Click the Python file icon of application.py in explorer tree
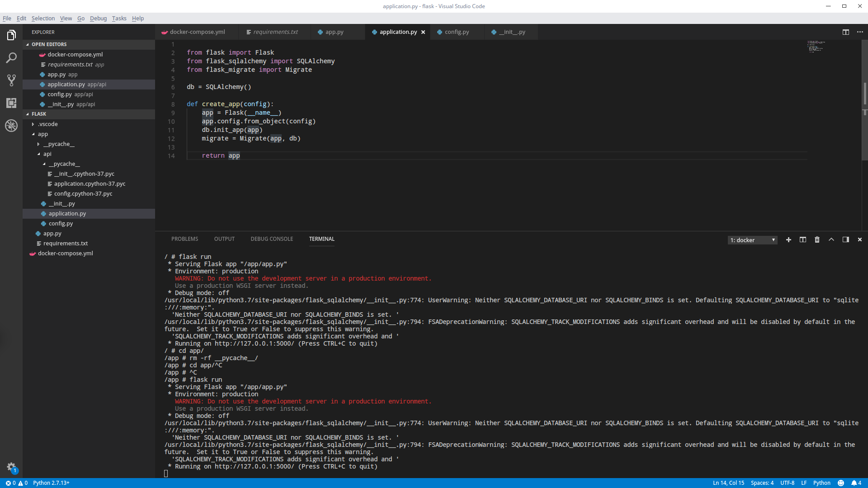 tap(43, 214)
